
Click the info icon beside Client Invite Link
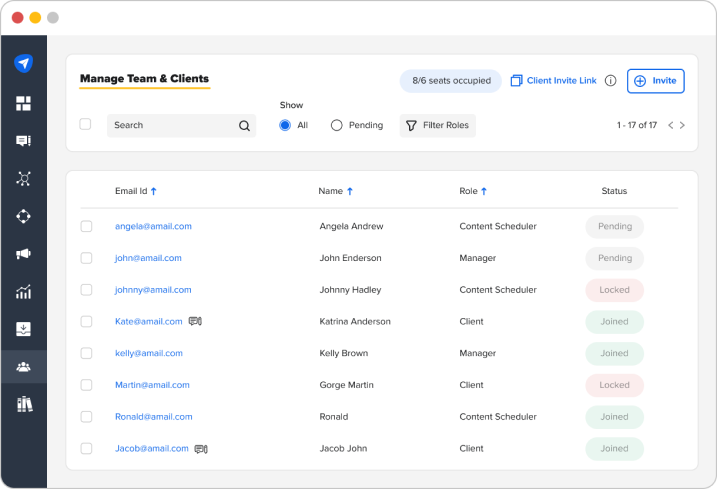click(610, 81)
